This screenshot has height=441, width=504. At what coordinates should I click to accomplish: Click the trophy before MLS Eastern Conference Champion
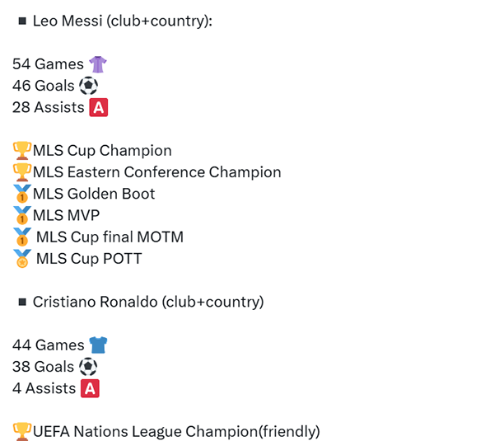[22, 172]
